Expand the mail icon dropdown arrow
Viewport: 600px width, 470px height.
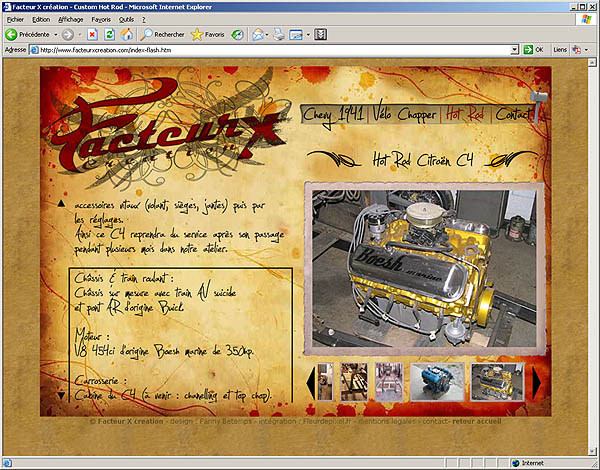pyautogui.click(x=267, y=35)
